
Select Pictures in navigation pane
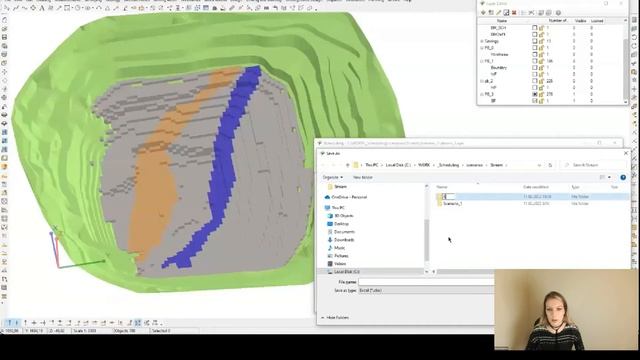click(338, 256)
